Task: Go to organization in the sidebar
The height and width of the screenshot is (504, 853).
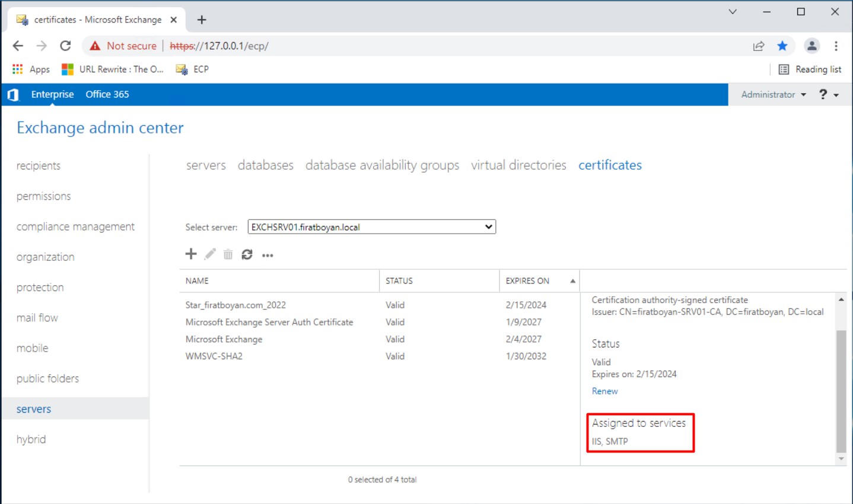Action: [x=45, y=257]
